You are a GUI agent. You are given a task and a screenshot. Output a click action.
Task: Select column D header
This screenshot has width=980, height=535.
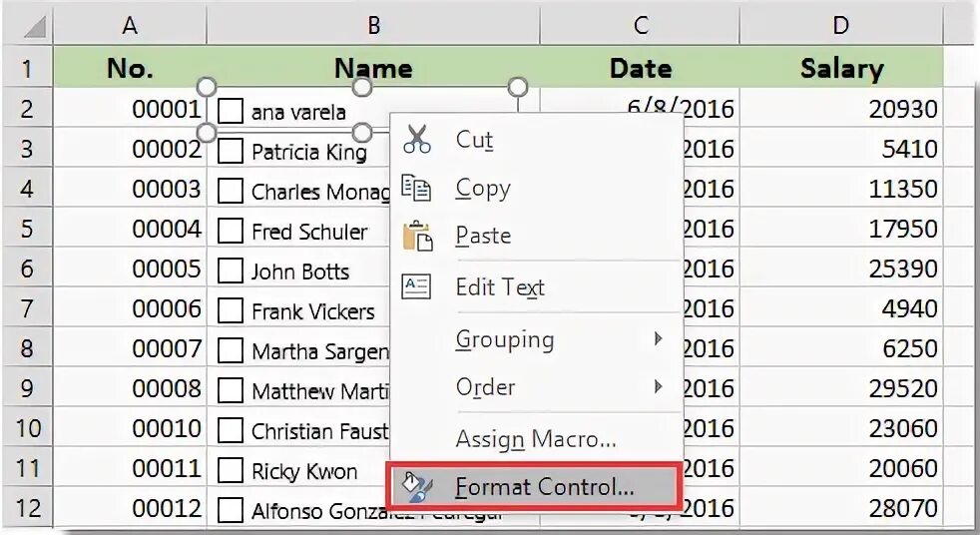point(840,25)
